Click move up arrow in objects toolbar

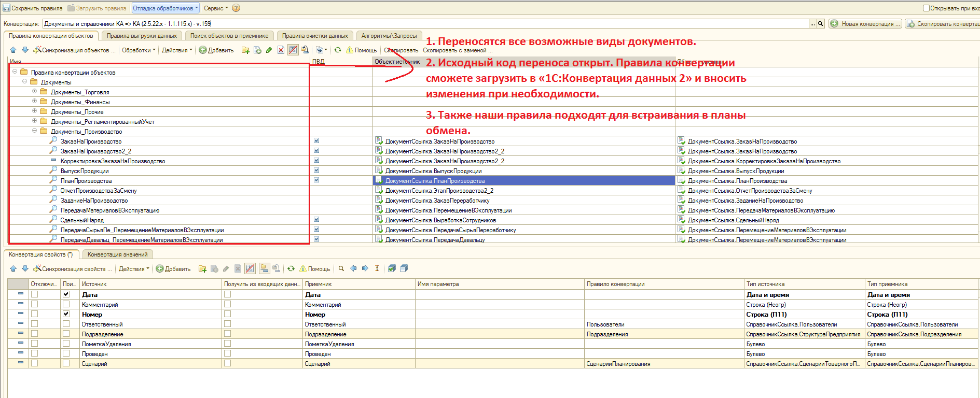pyautogui.click(x=13, y=50)
